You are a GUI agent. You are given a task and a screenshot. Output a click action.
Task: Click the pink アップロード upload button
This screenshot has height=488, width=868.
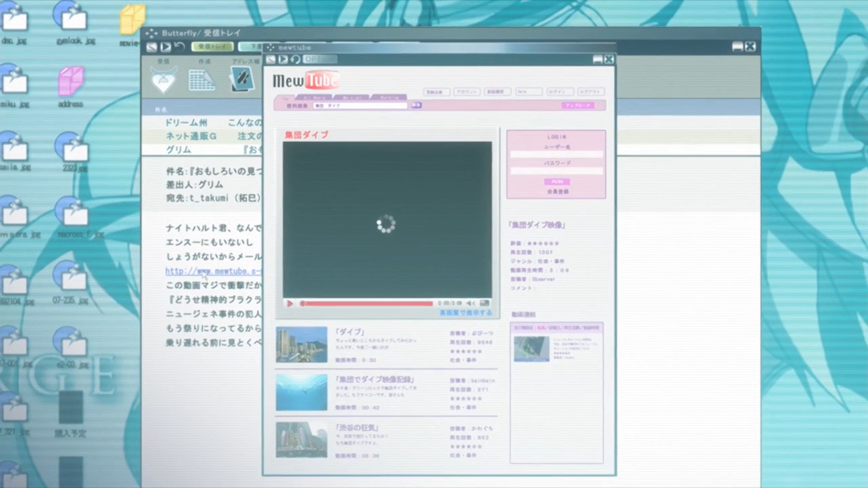pos(578,105)
